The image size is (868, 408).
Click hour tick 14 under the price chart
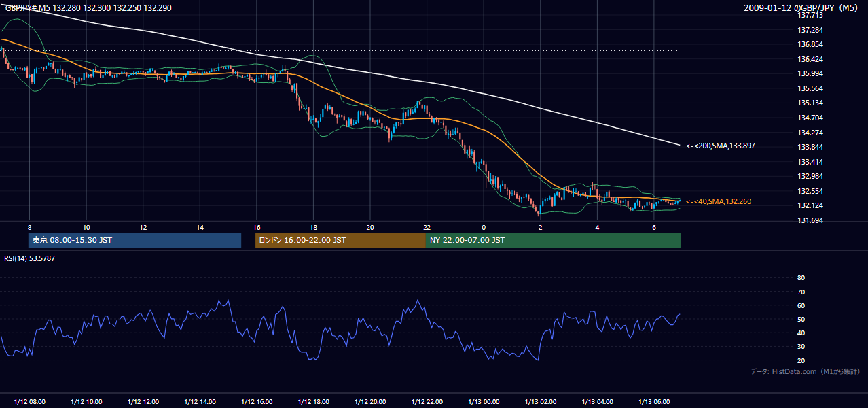(x=200, y=227)
